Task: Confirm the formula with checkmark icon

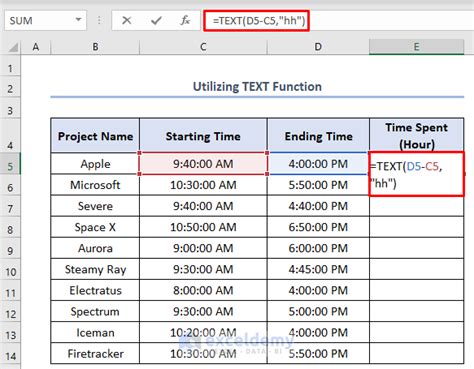Action: point(156,21)
